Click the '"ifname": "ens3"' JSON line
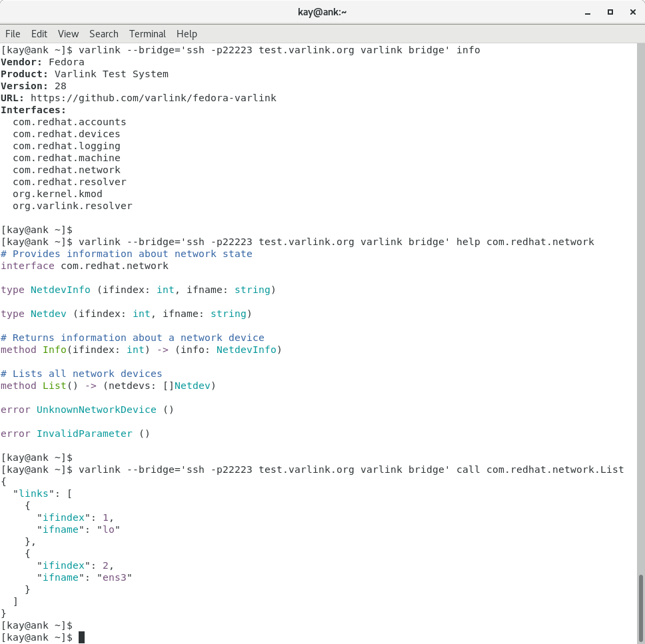 (x=85, y=577)
